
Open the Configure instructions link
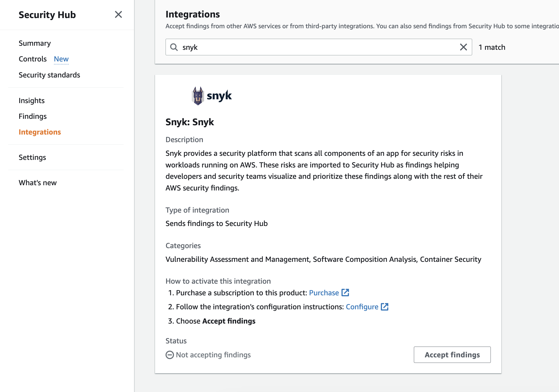[362, 307]
